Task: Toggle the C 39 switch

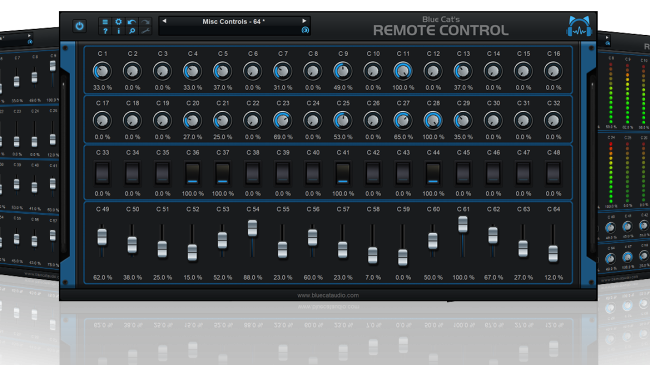Action: point(282,173)
